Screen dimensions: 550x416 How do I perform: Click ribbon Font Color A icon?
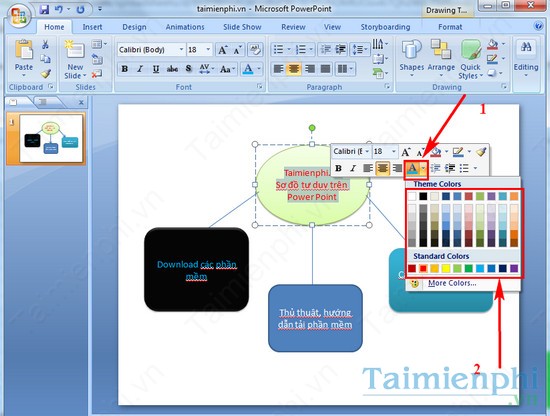pos(248,69)
